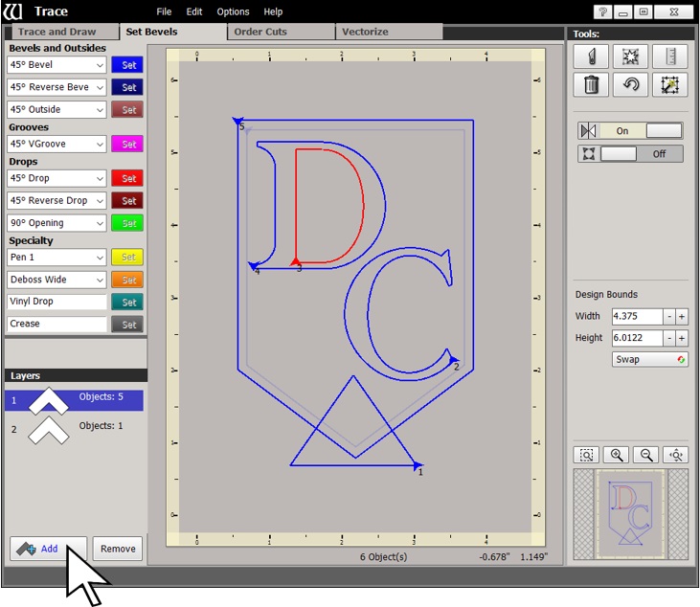Click the trash can delete icon
The height and width of the screenshot is (607, 700).
coord(591,85)
